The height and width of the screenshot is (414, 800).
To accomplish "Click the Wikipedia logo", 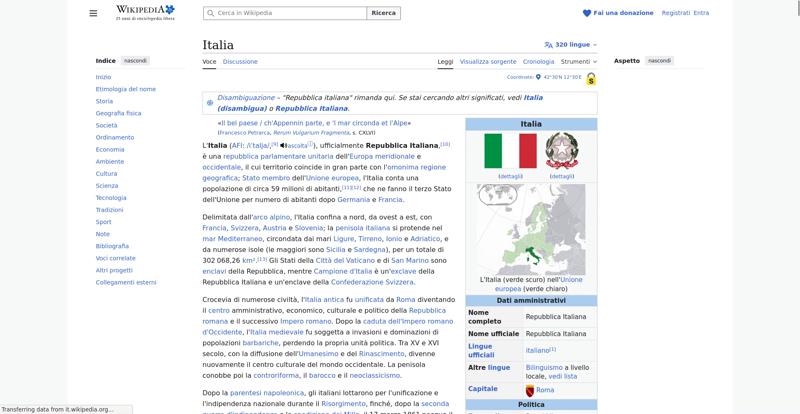I will tap(145, 13).
